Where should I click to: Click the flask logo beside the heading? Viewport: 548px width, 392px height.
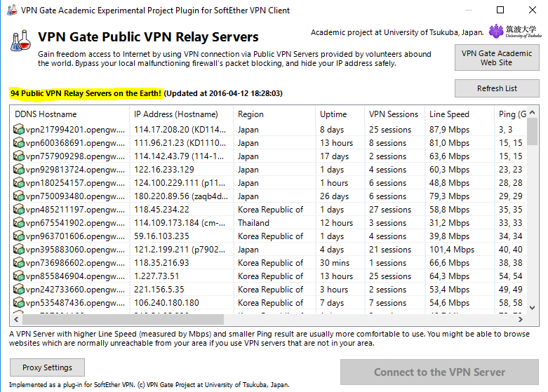point(20,41)
